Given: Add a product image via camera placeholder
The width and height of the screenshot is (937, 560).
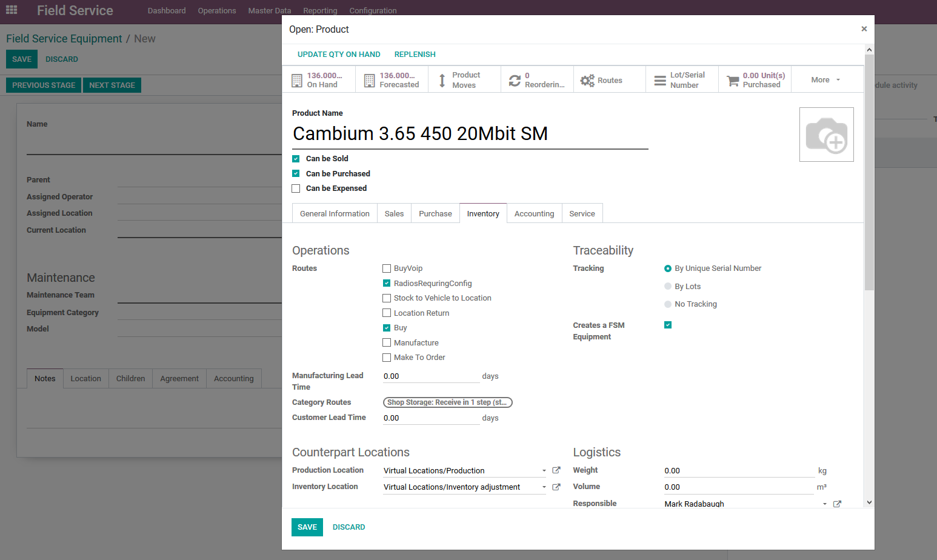Looking at the screenshot, I should point(826,134).
